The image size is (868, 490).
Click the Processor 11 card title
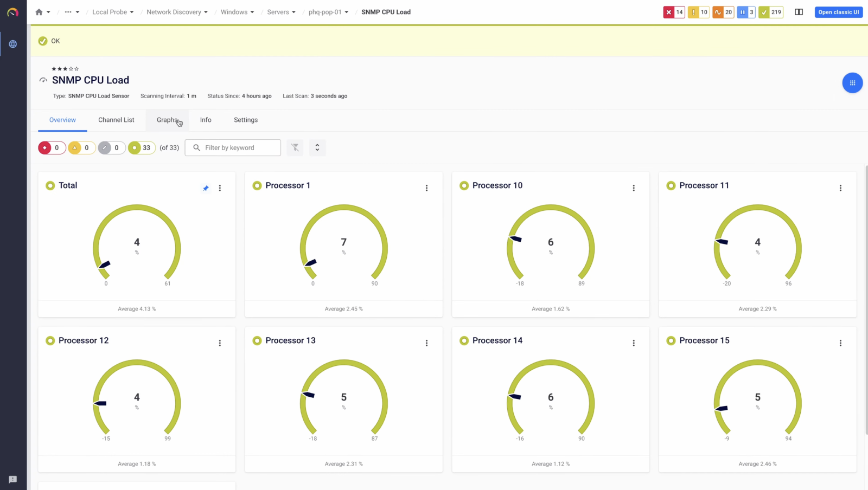pyautogui.click(x=704, y=185)
